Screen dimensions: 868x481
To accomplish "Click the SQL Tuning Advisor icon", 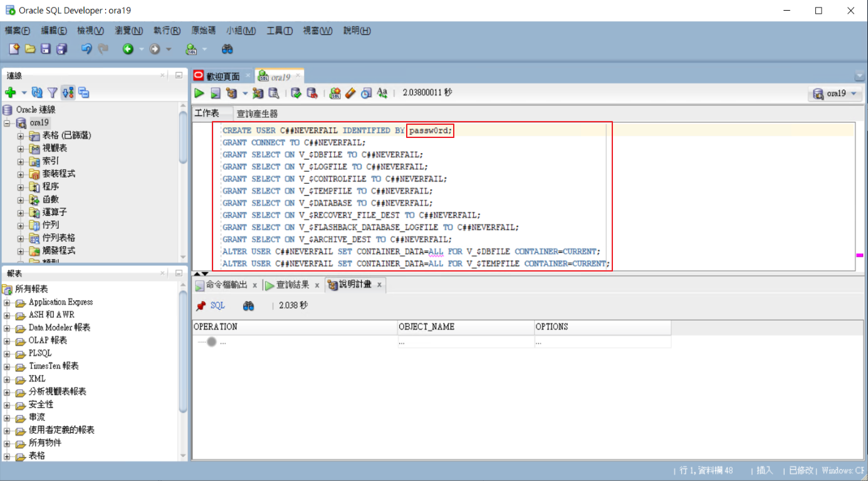I will click(273, 93).
